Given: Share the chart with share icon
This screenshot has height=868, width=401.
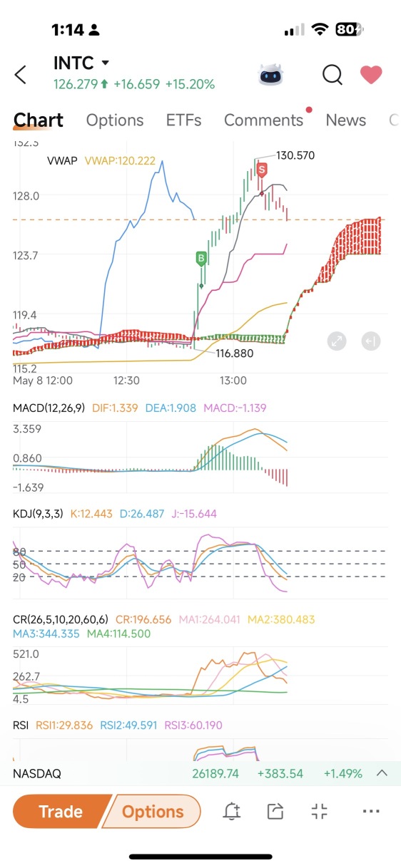Looking at the screenshot, I should [x=275, y=811].
